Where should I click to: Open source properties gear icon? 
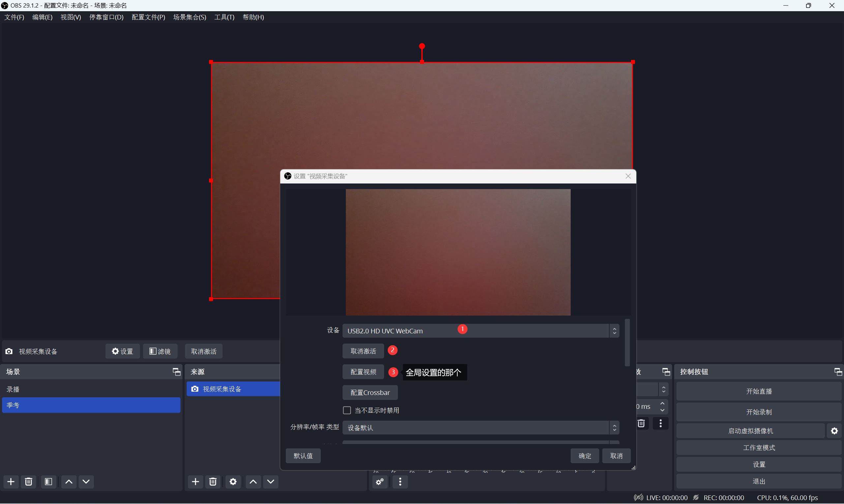pyautogui.click(x=233, y=481)
